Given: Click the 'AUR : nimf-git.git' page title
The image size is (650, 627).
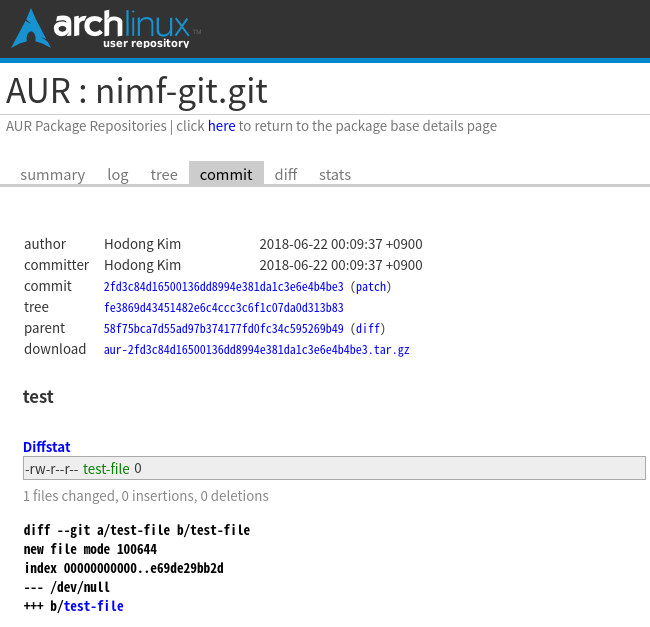Looking at the screenshot, I should (x=137, y=92).
